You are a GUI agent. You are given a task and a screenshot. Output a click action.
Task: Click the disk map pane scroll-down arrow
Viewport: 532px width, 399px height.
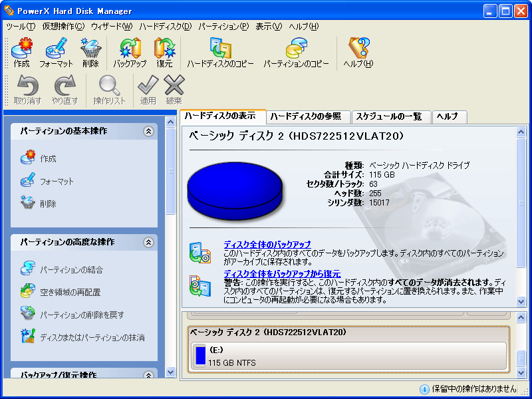(x=521, y=372)
